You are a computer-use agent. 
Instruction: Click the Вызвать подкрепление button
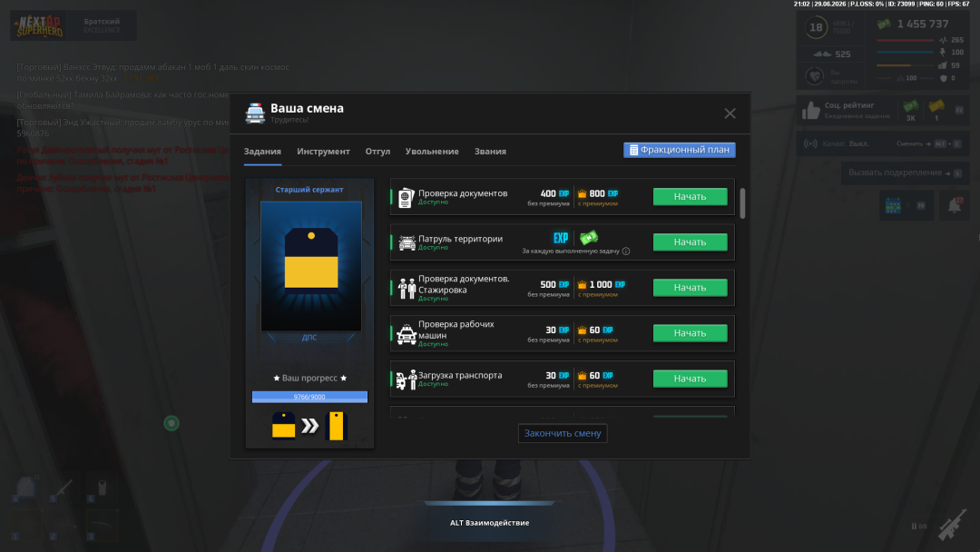pos(905,172)
